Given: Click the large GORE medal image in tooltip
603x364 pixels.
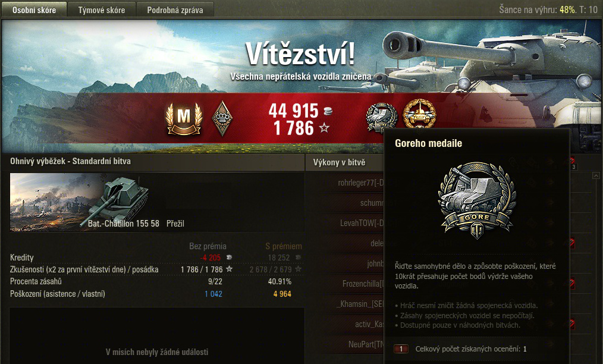Looking at the screenshot, I should click(x=476, y=200).
